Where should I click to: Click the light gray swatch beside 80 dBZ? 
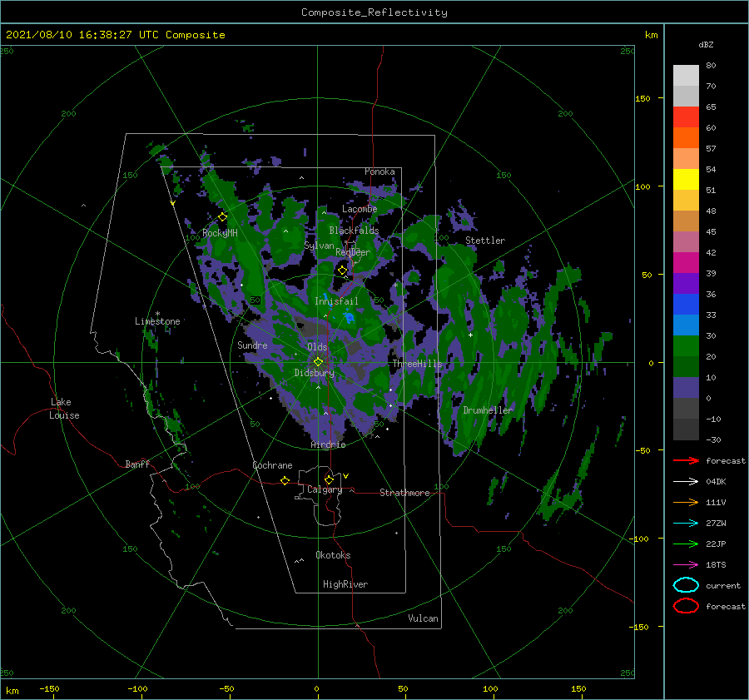(x=686, y=76)
